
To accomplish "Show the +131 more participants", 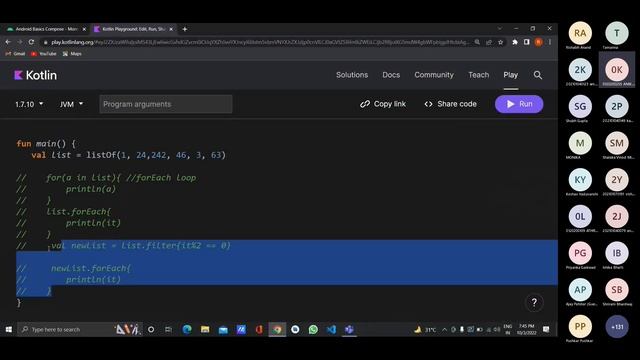I will click(x=617, y=327).
